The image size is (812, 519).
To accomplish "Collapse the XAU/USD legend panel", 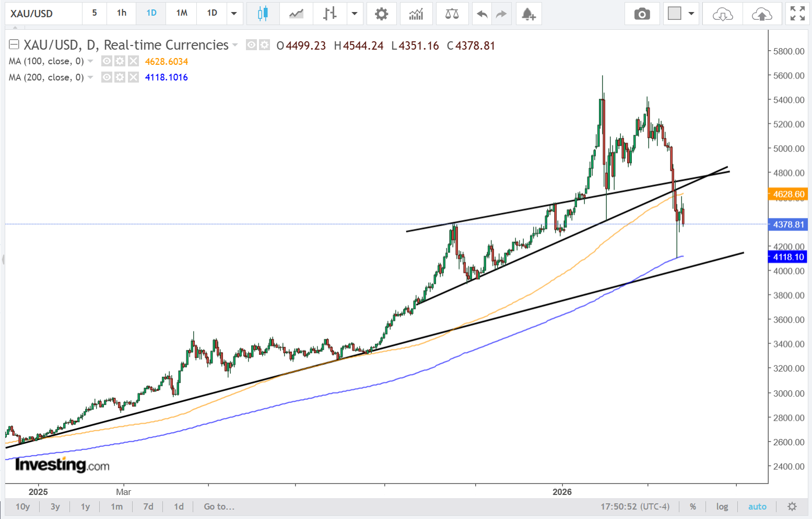I will tap(14, 45).
